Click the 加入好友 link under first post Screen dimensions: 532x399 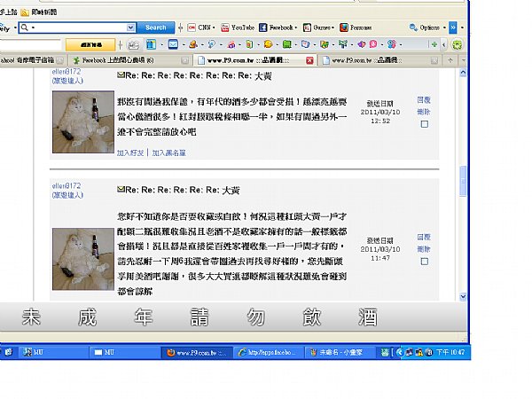point(130,153)
